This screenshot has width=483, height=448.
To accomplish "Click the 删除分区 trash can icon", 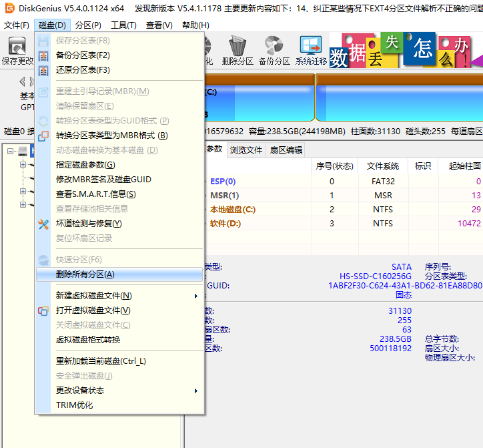I will (237, 51).
